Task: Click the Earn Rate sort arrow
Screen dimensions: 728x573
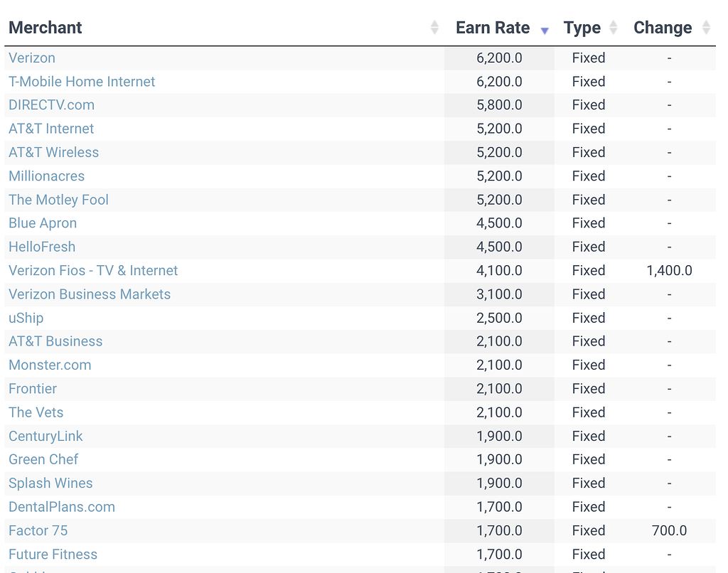Action: [545, 30]
